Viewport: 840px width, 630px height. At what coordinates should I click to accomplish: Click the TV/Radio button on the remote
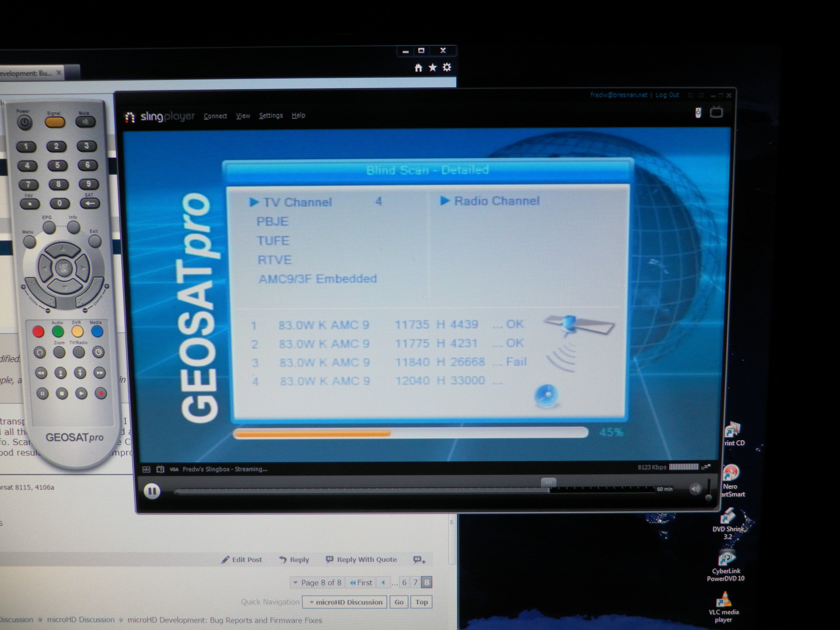coord(79,352)
